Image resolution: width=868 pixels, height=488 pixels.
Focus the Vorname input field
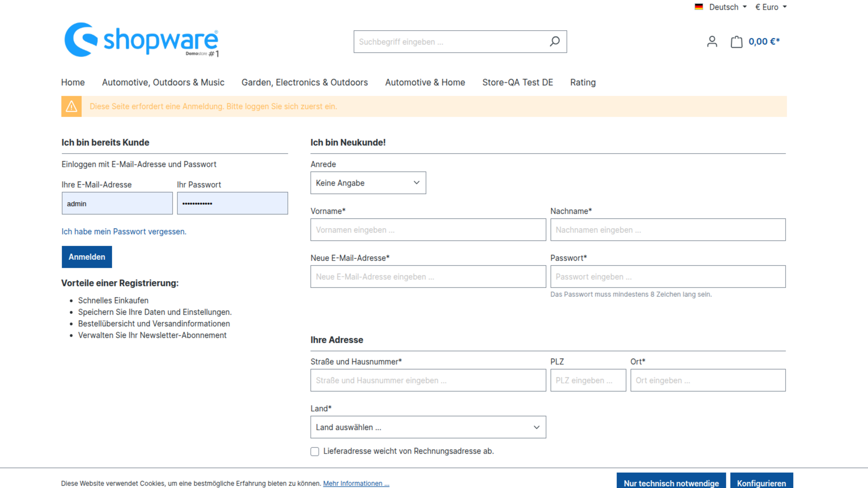click(x=428, y=230)
